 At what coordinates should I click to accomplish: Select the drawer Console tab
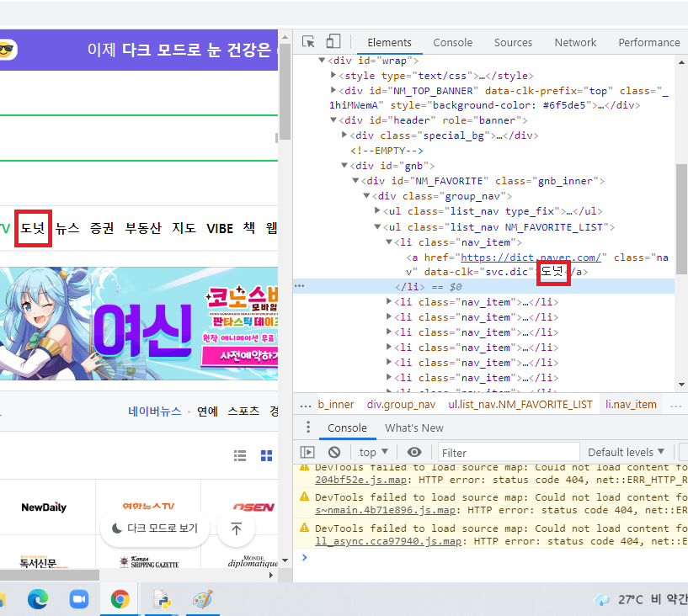point(347,427)
